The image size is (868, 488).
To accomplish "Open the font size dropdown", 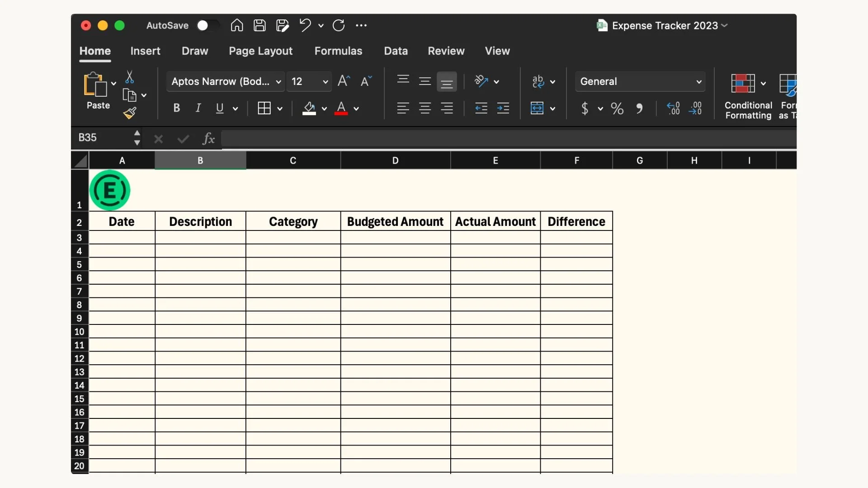I will [326, 82].
